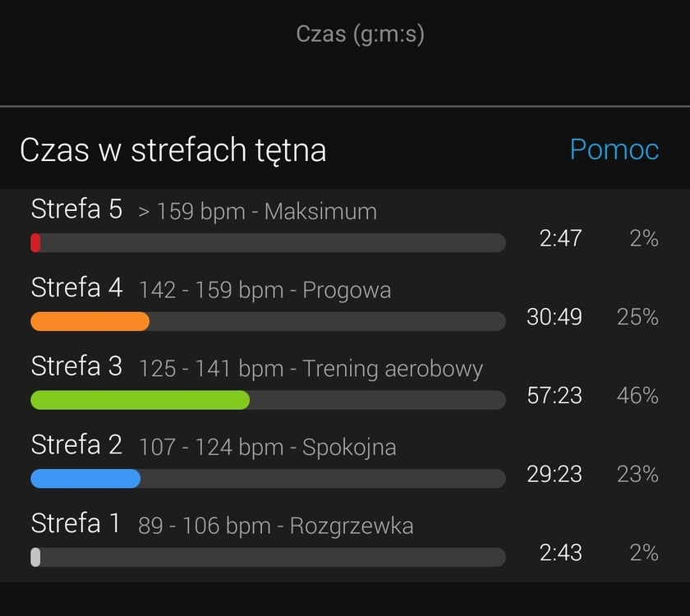Screen dimensions: 690x616
Task: Click the 46% value for Strefa 3
Action: (637, 396)
